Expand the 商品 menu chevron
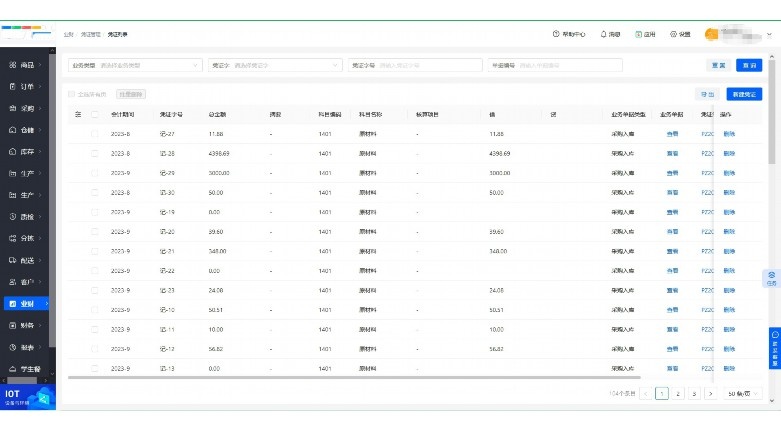Viewport: 781px width, 431px height. coord(40,65)
